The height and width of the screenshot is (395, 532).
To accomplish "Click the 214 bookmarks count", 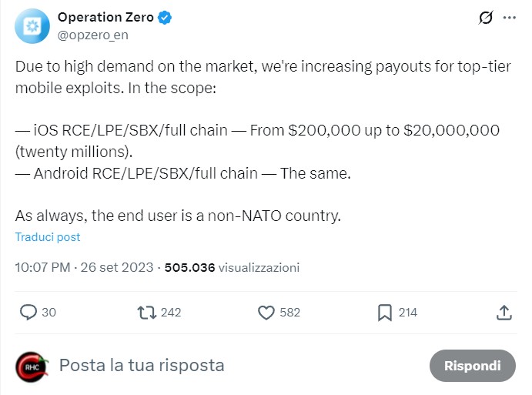I will click(408, 312).
